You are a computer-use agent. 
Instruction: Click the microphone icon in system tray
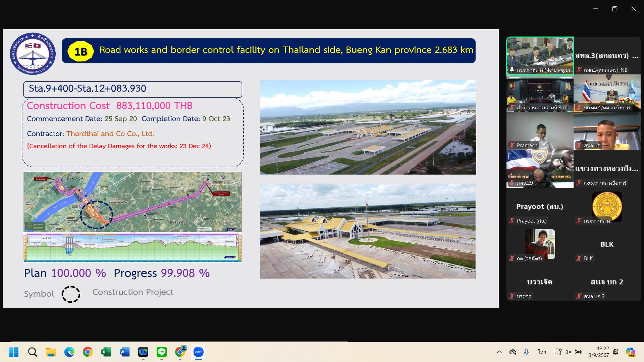click(x=526, y=352)
